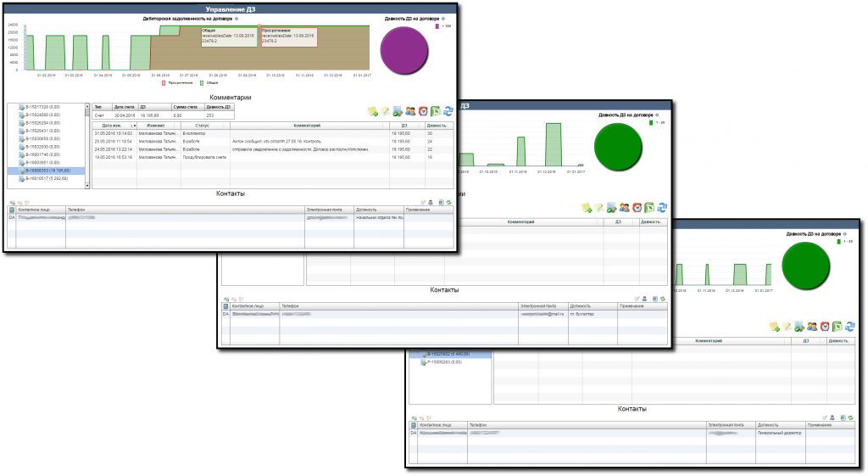868x476 pixels.
Task: Click front window payment icon with coins
Action: click(398, 111)
